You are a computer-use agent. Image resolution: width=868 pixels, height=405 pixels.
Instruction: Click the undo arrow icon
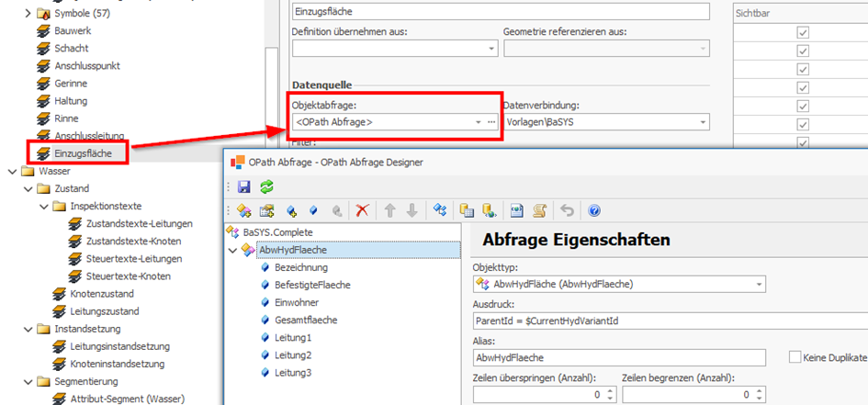click(x=567, y=211)
